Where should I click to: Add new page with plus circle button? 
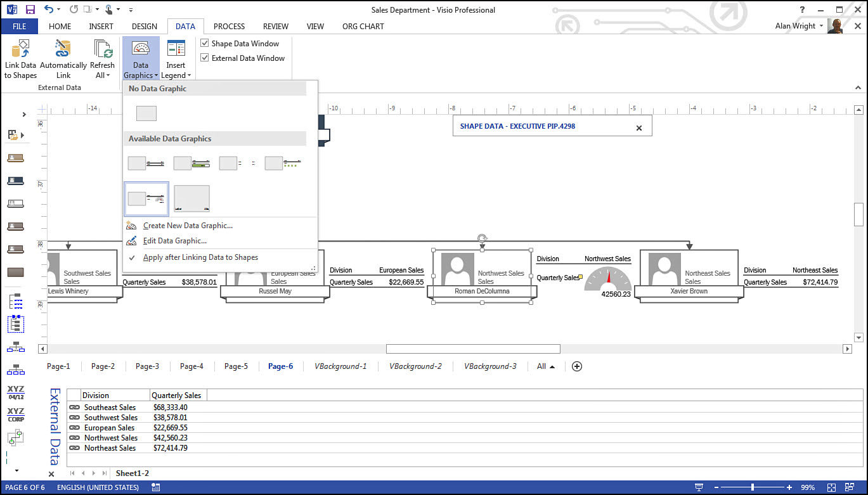coord(577,366)
